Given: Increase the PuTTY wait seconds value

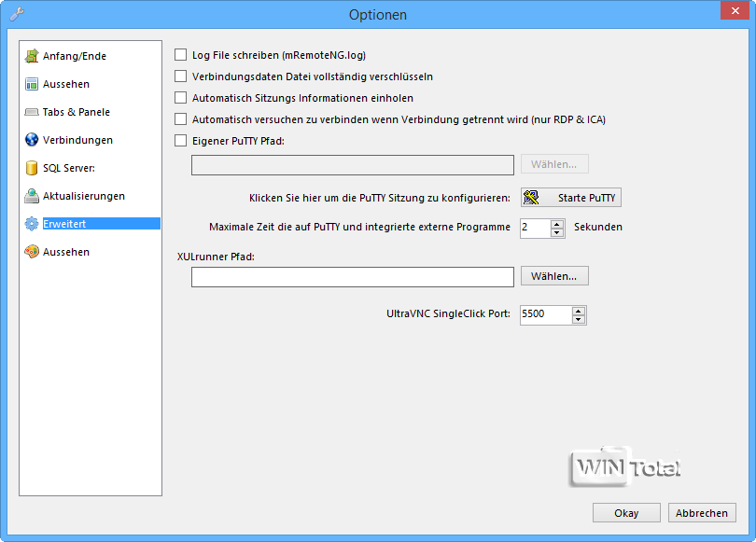Looking at the screenshot, I should [x=557, y=224].
